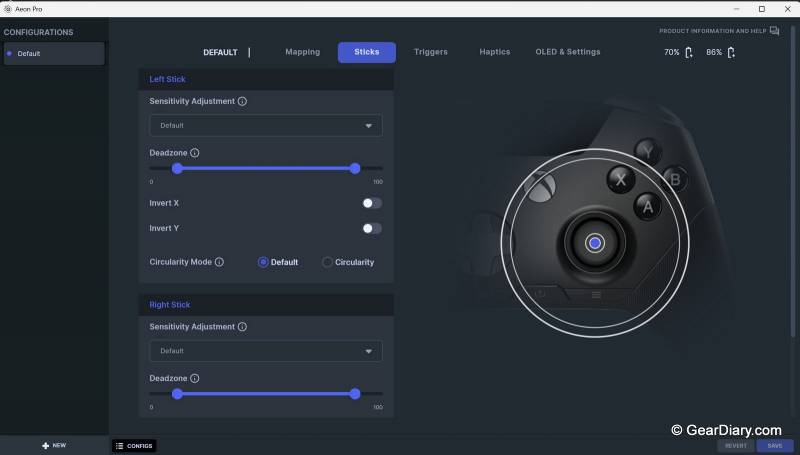Click the 86% battery icon

tap(731, 52)
